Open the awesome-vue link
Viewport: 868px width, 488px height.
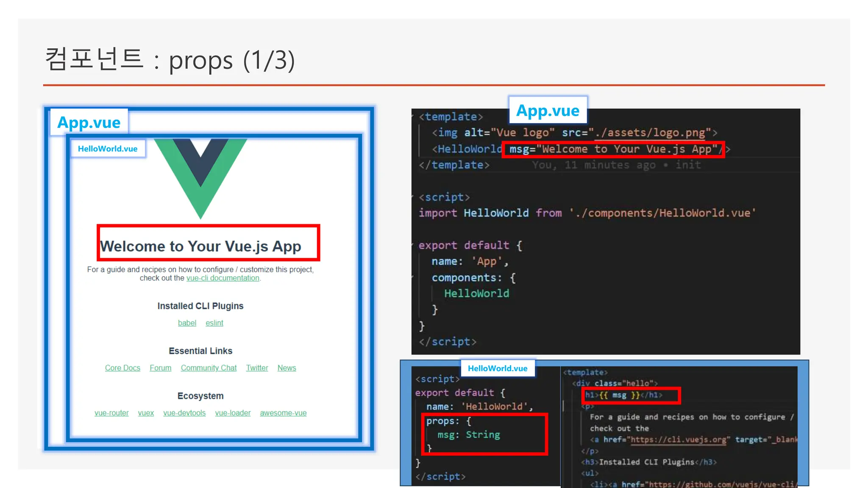point(283,413)
